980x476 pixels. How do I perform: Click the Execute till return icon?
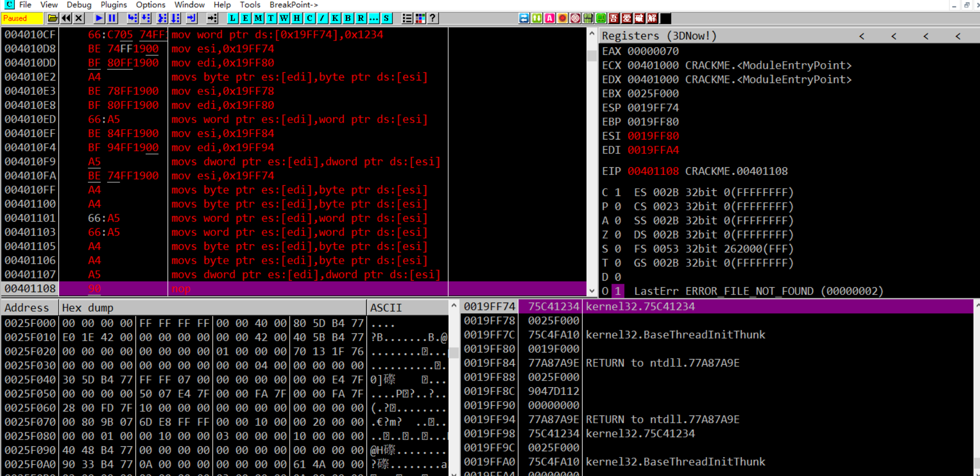pos(191,18)
